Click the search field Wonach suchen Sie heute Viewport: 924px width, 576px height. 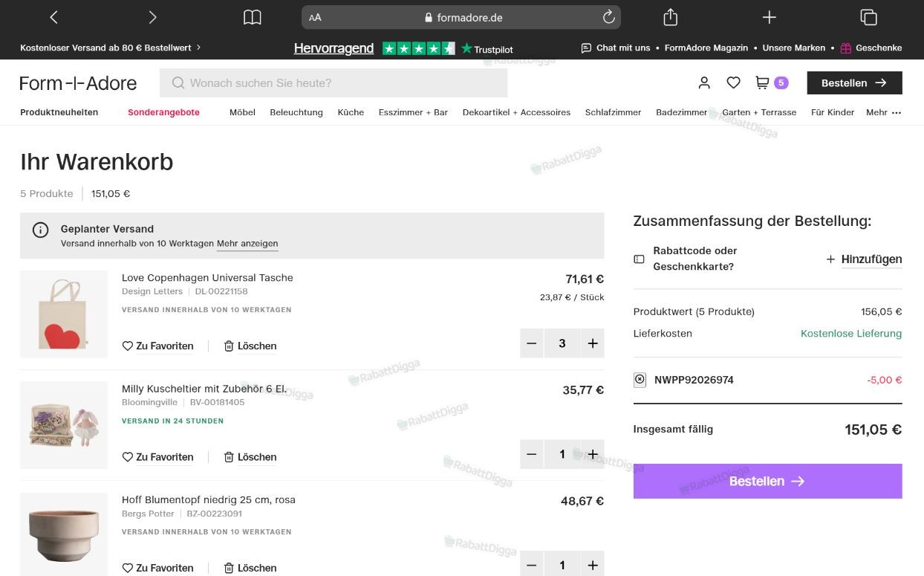(334, 83)
